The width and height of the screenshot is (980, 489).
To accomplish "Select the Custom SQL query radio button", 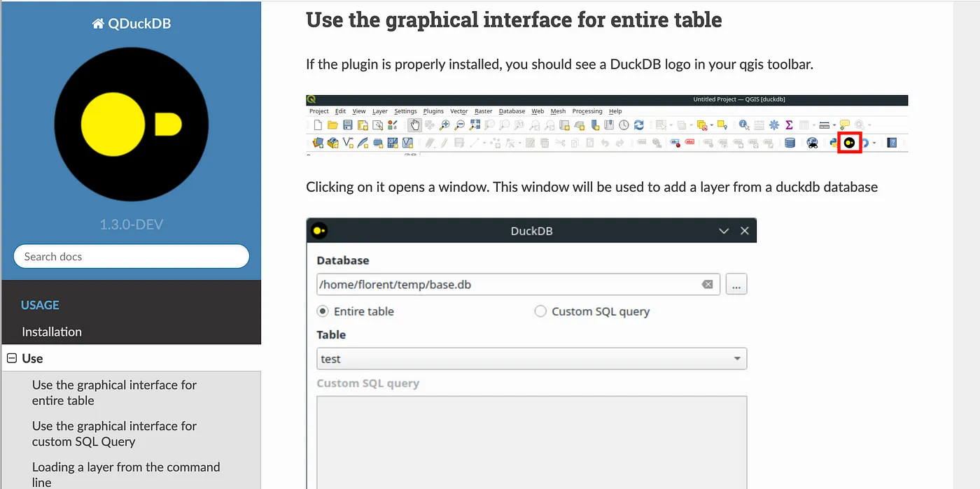I will (x=540, y=311).
